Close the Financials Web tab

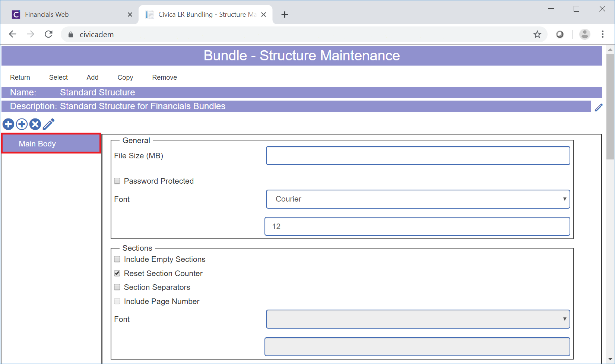pos(130,15)
